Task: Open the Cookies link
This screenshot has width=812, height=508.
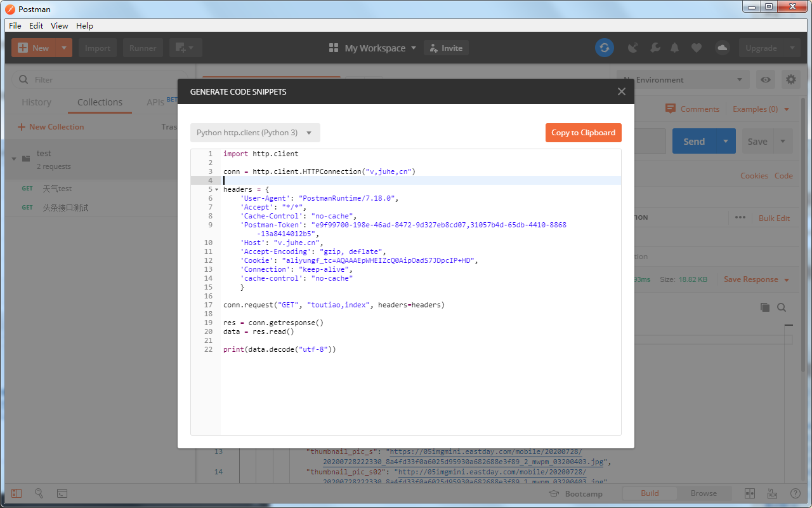Action: point(754,176)
